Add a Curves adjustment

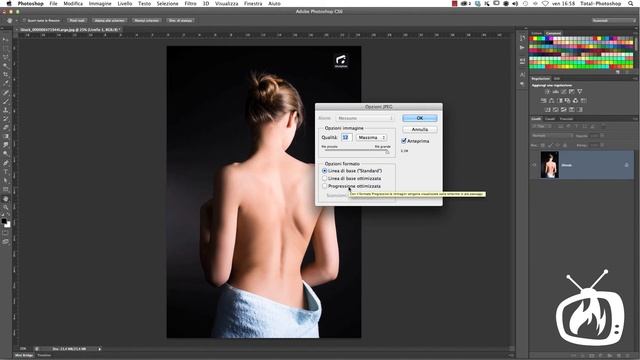click(564, 91)
